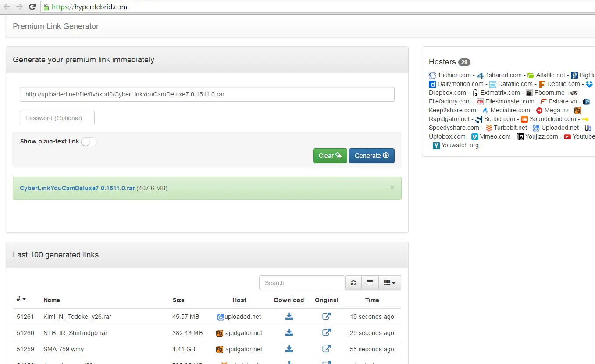
Task: Download SMA-759.wmv using its download icon
Action: click(289, 349)
